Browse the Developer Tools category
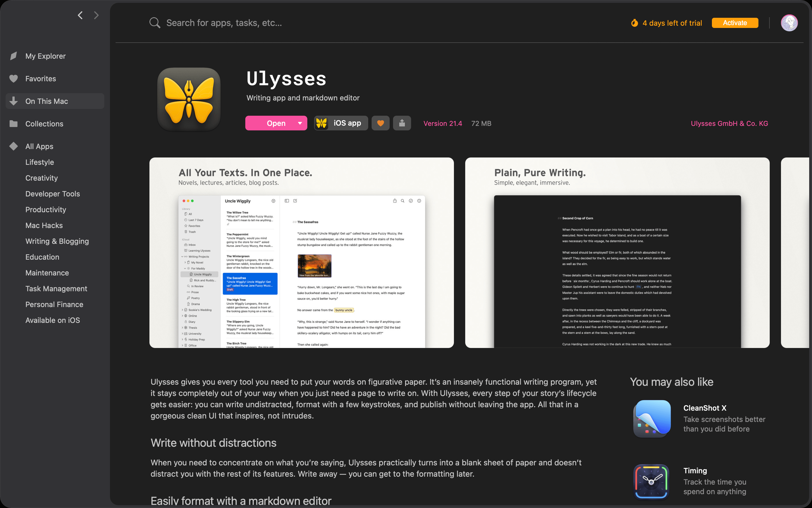Screen dimensions: 812x508 pos(53,194)
